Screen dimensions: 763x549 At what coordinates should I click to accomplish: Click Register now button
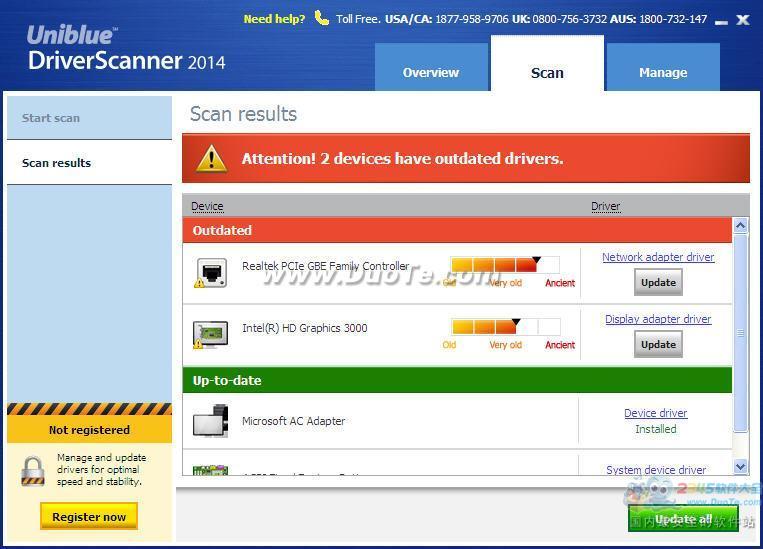(x=89, y=516)
